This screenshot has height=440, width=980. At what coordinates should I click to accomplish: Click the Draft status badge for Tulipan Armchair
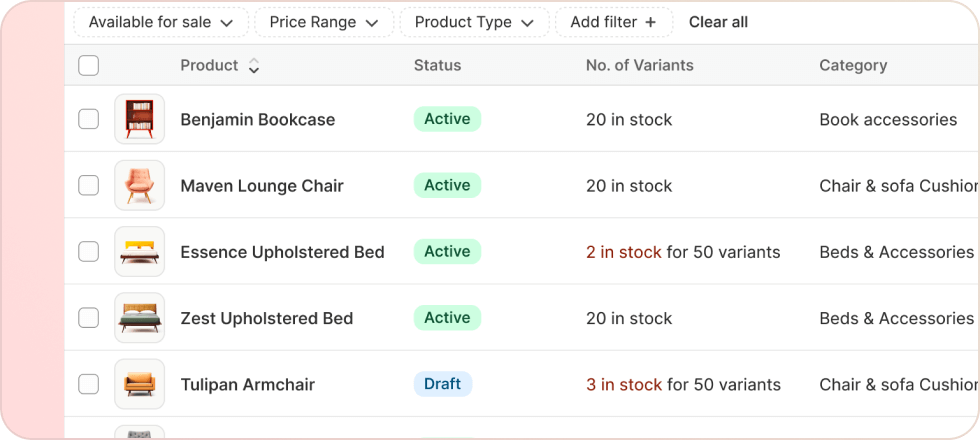point(442,384)
